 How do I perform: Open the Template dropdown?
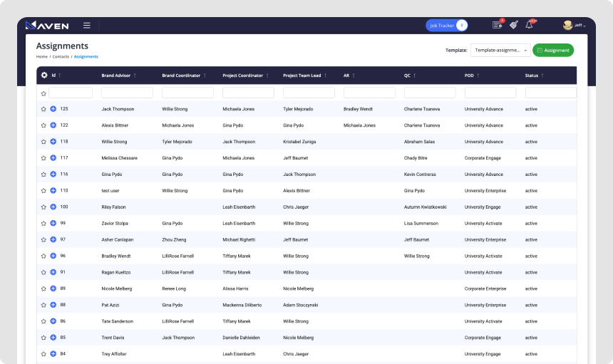(x=500, y=50)
